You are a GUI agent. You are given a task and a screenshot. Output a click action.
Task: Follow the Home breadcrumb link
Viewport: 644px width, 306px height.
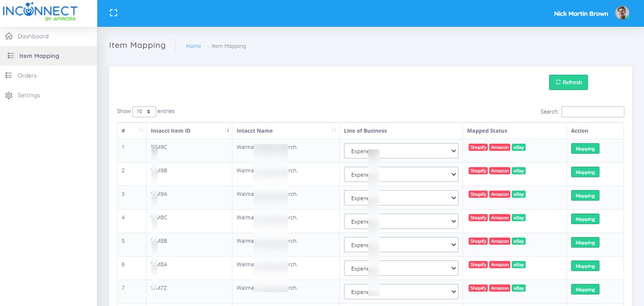[193, 46]
